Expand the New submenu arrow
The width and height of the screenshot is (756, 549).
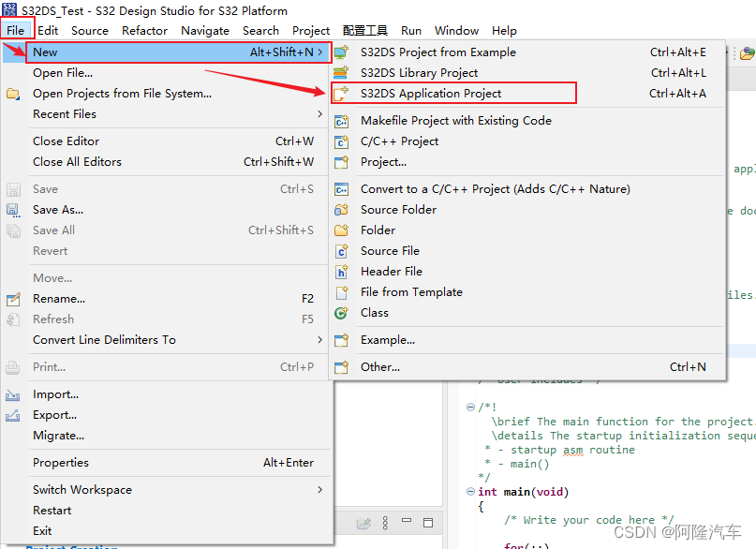click(320, 52)
